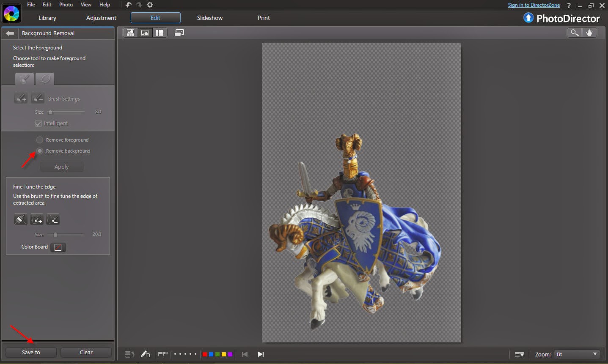Apply the red color label
Viewport: 608px width, 364px height.
tap(205, 354)
